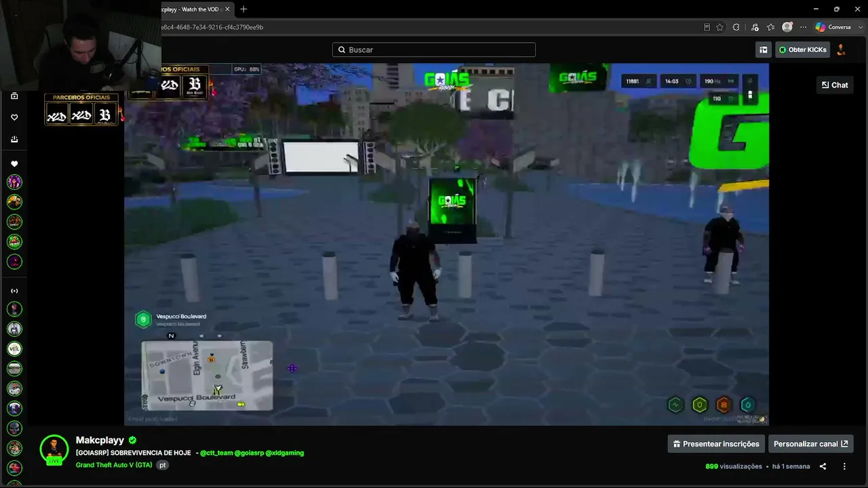Click the pt language tag
The width and height of the screenshot is (868, 488).
point(163,465)
